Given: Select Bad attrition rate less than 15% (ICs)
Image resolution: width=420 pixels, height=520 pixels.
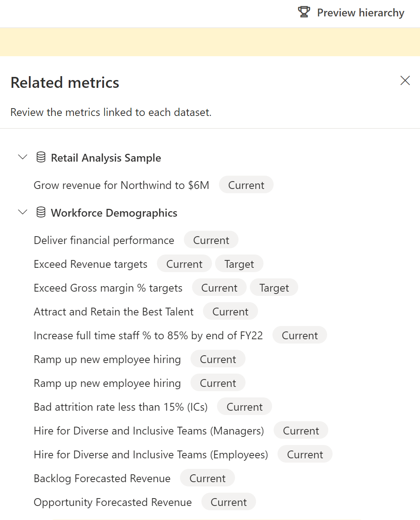Looking at the screenshot, I should tap(121, 407).
